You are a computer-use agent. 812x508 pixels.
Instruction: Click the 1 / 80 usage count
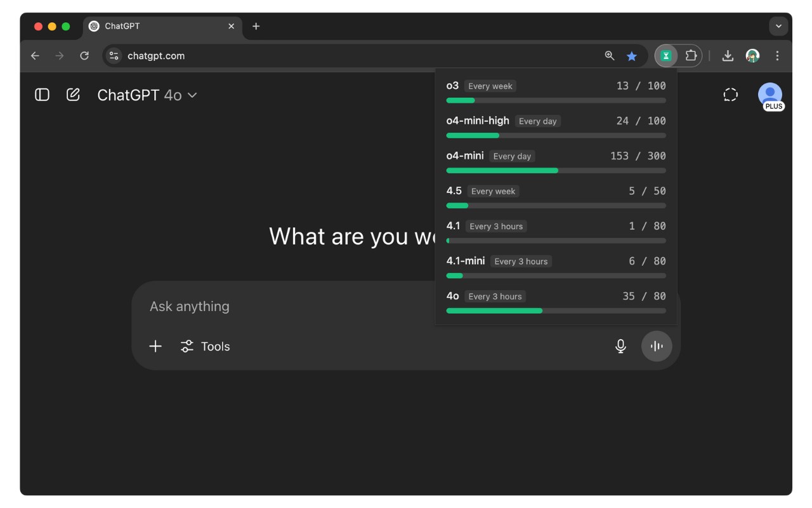pyautogui.click(x=647, y=225)
